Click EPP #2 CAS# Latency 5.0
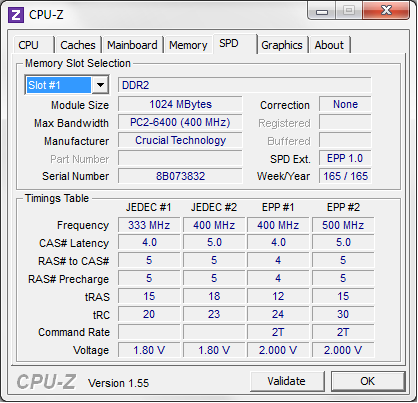This screenshot has height=403, width=418. coord(343,242)
